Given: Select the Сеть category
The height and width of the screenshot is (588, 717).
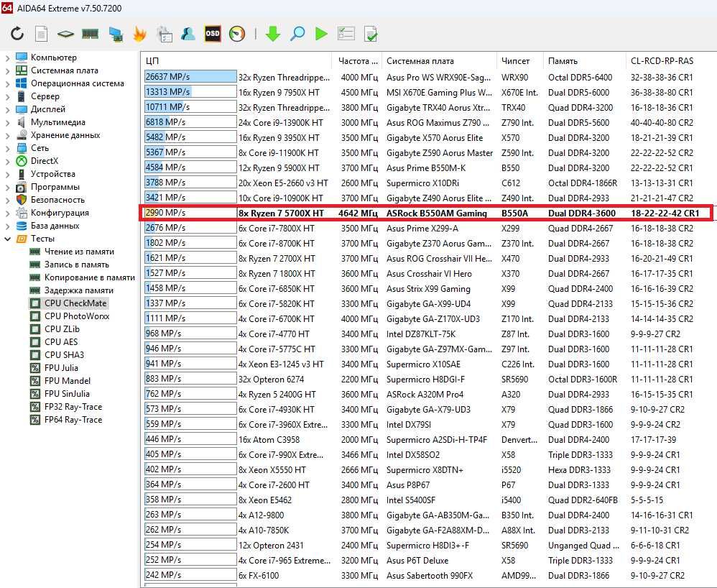Looking at the screenshot, I should (x=40, y=148).
